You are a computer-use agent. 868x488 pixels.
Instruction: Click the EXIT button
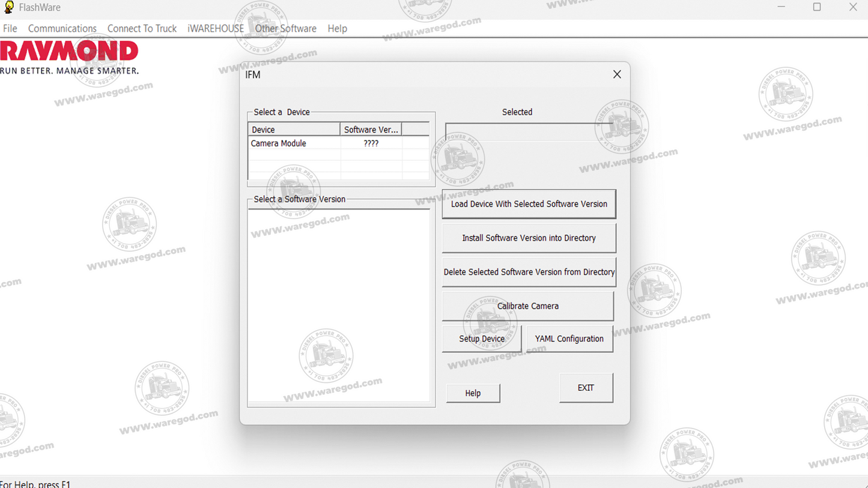(586, 388)
